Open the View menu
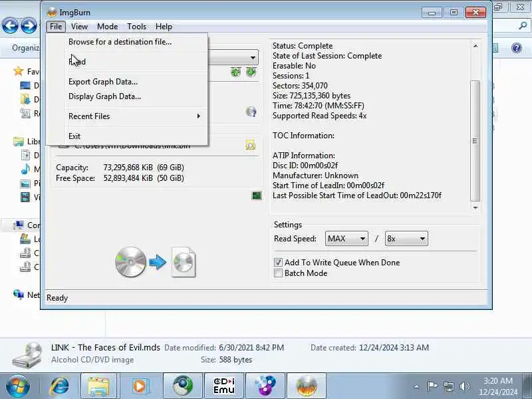The width and height of the screenshot is (532, 399). click(79, 27)
